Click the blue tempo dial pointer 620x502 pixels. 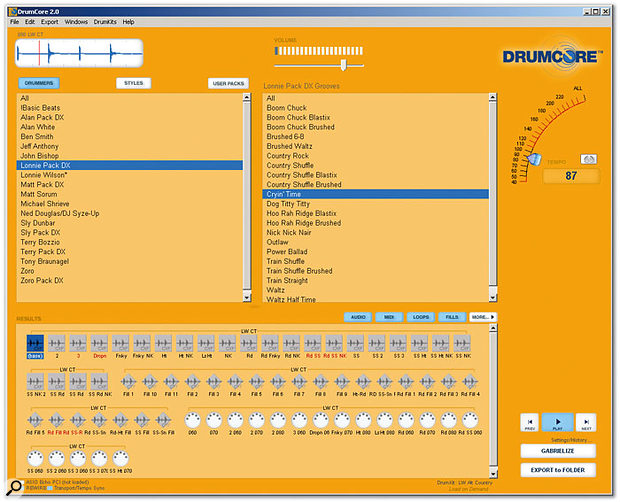(535, 159)
